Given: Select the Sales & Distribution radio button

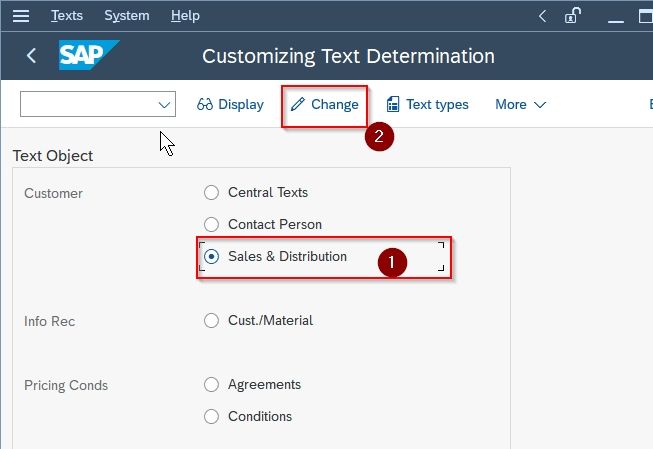Looking at the screenshot, I should click(211, 257).
